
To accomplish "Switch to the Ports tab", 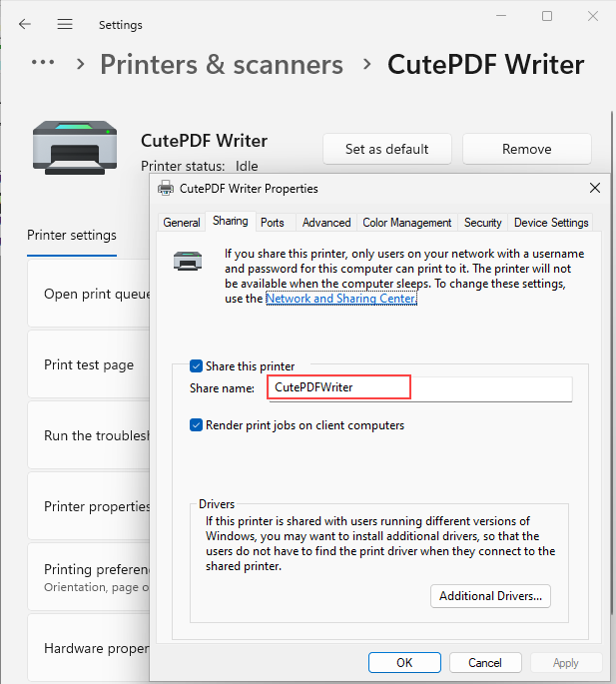I will tap(273, 223).
